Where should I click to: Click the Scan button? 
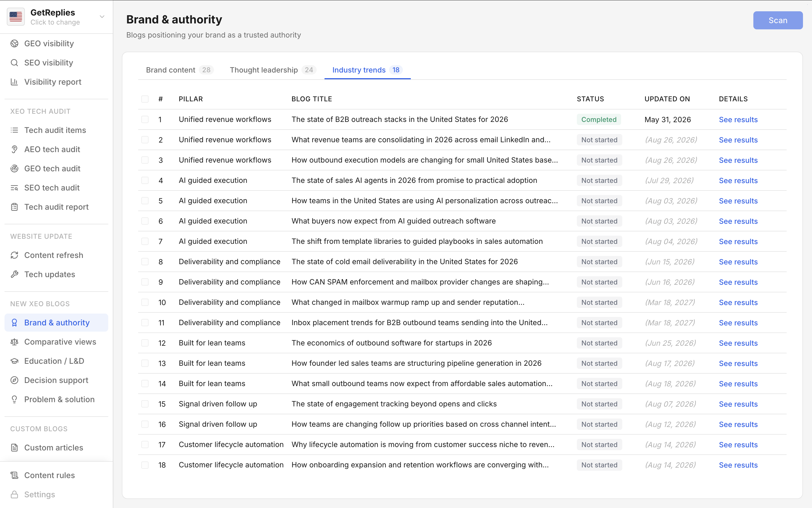pyautogui.click(x=778, y=21)
